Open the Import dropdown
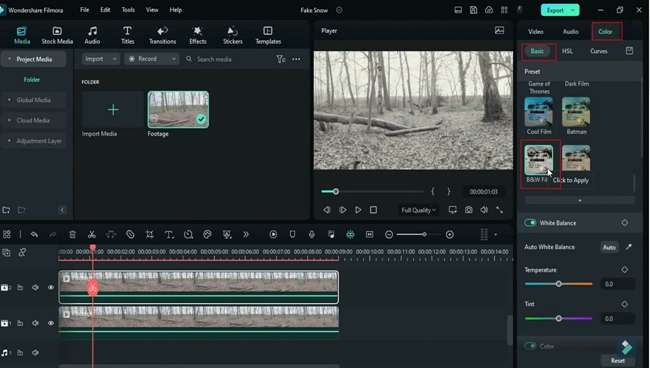The width and height of the screenshot is (650, 368). click(x=101, y=59)
